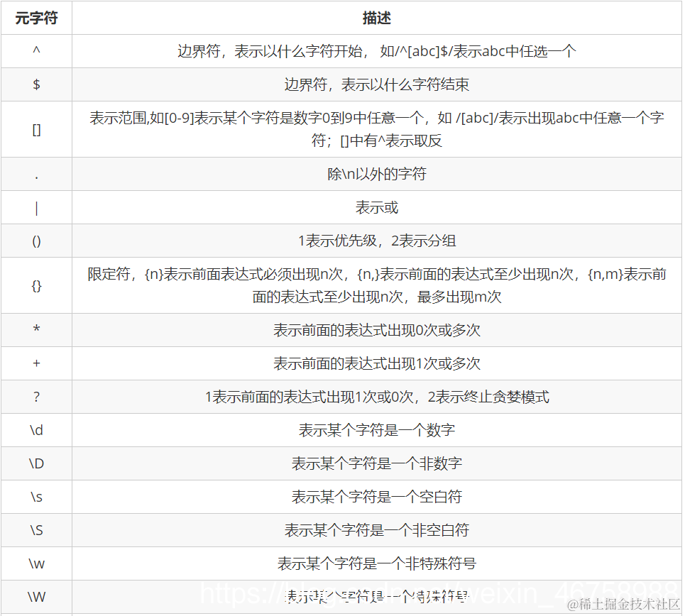Click the text '除\n以外的字符'
Image resolution: width=685 pixels, height=616 pixels.
377,175
